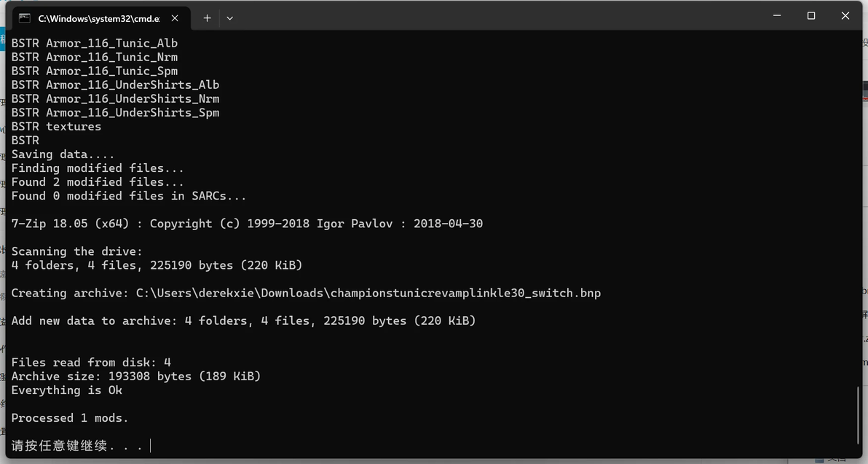
Task: Click the cmd.exe icon on the tab
Action: pos(25,18)
